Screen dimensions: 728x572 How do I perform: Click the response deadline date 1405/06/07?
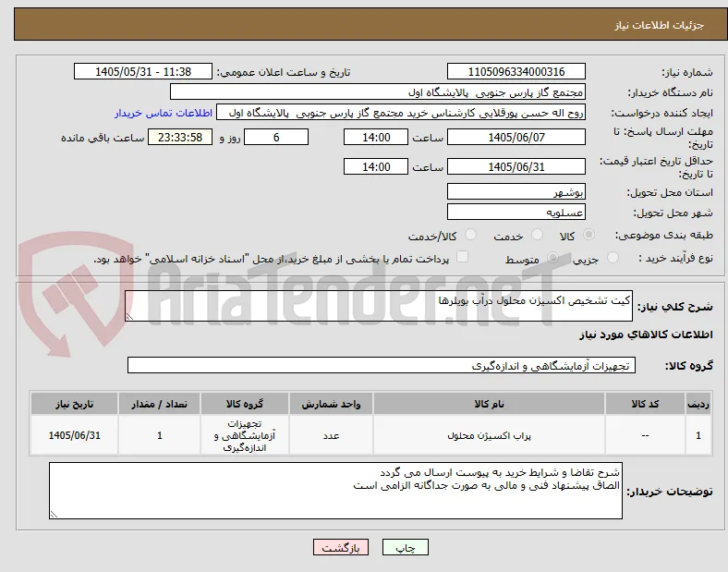516,137
